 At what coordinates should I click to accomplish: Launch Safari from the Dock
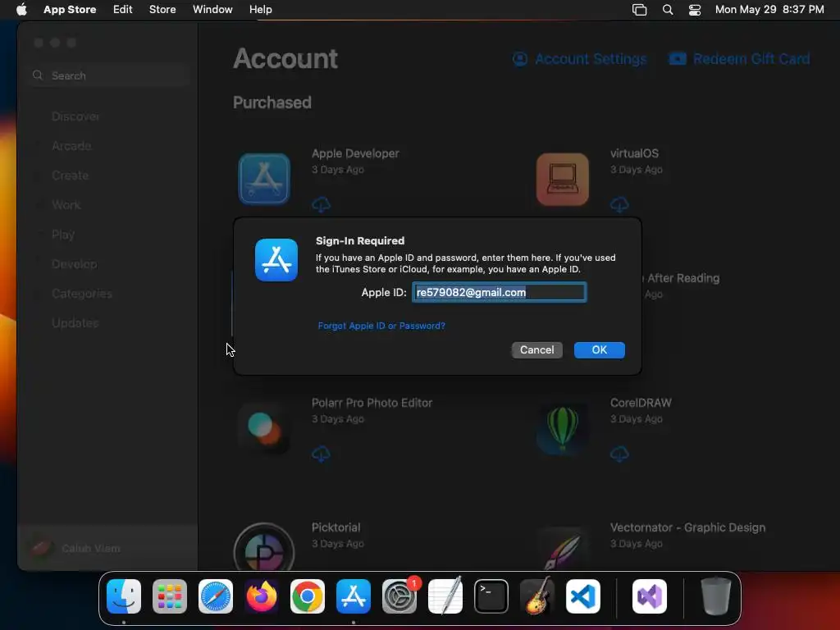pos(216,596)
